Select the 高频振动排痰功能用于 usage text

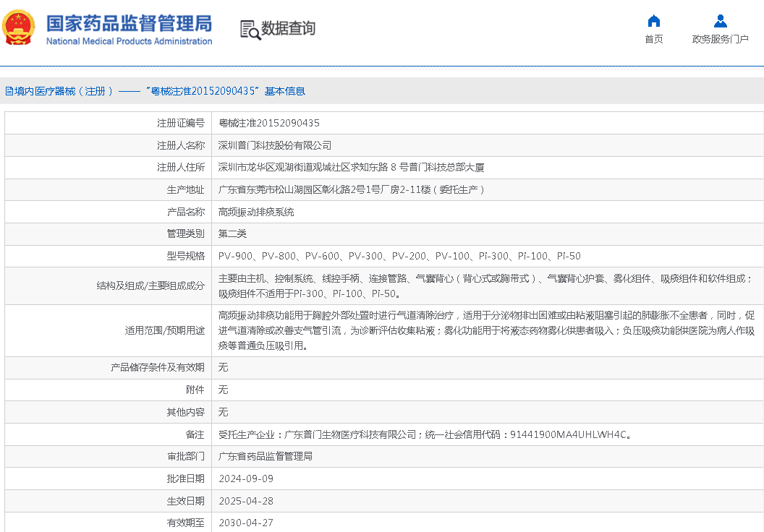pyautogui.click(x=486, y=330)
